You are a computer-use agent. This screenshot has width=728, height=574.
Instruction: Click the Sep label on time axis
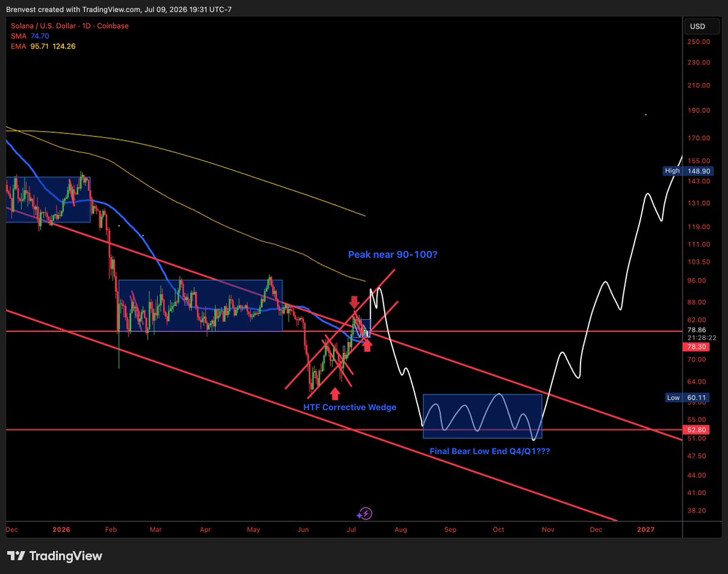tap(450, 530)
